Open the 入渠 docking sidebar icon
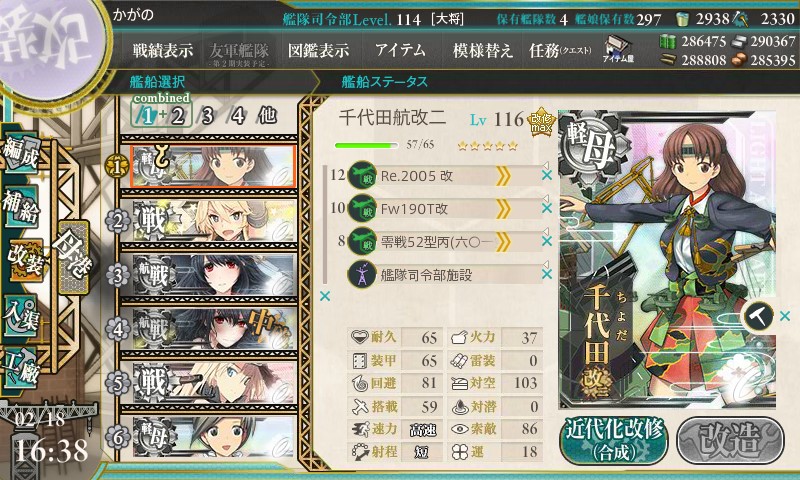Image resolution: width=800 pixels, height=480 pixels. point(21,316)
